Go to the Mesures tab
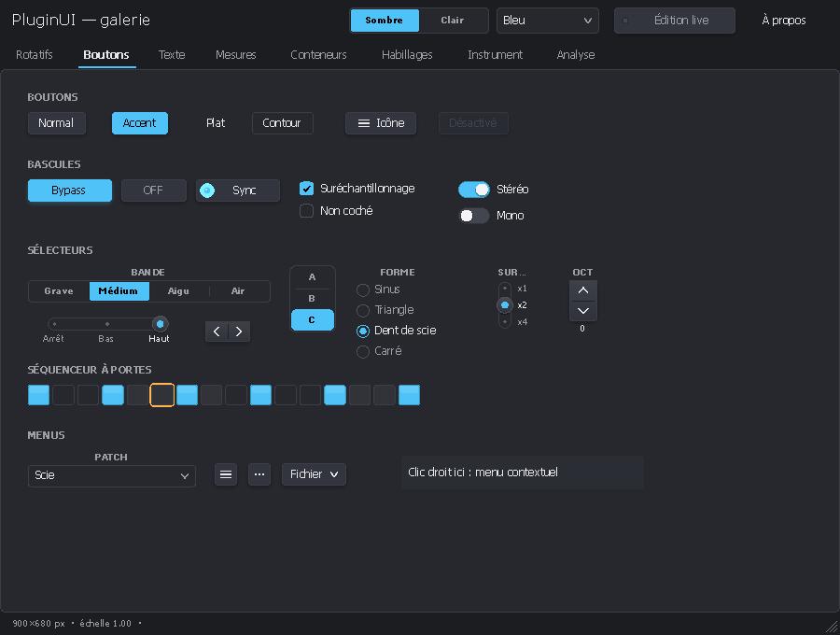Image resolution: width=840 pixels, height=635 pixels. (236, 55)
